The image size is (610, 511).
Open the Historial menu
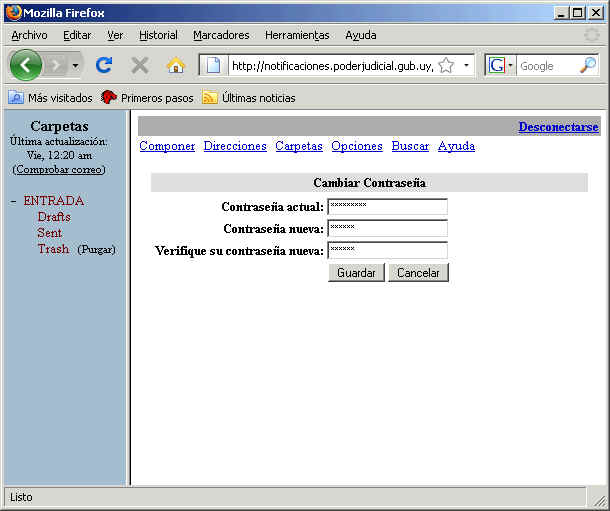(158, 35)
